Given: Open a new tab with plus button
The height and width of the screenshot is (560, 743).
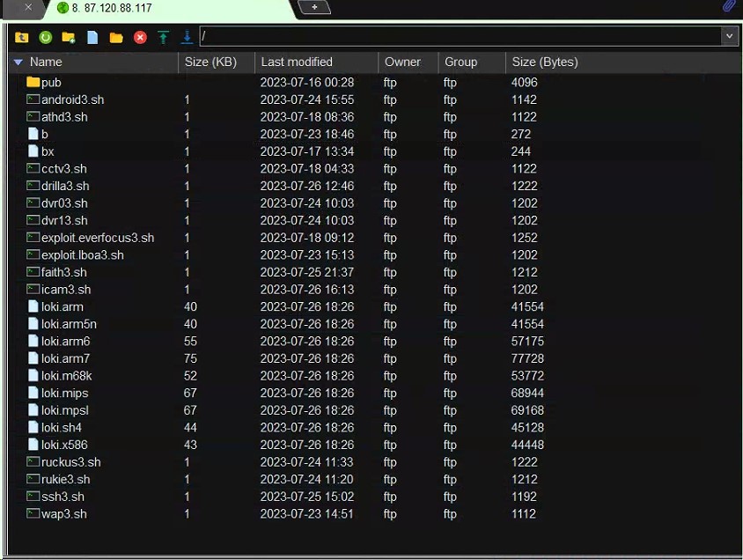Looking at the screenshot, I should coord(314,7).
